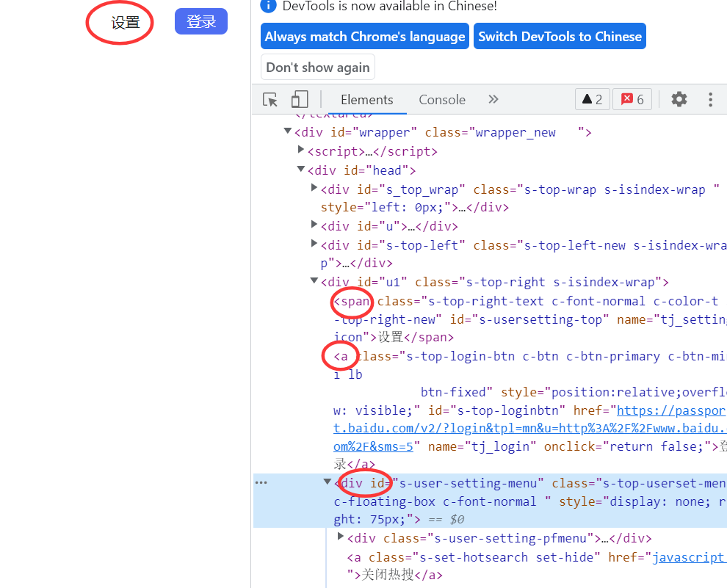Screen dimensions: 727x588
Task: Open the three-dot DevTools menu
Action: pos(710,100)
